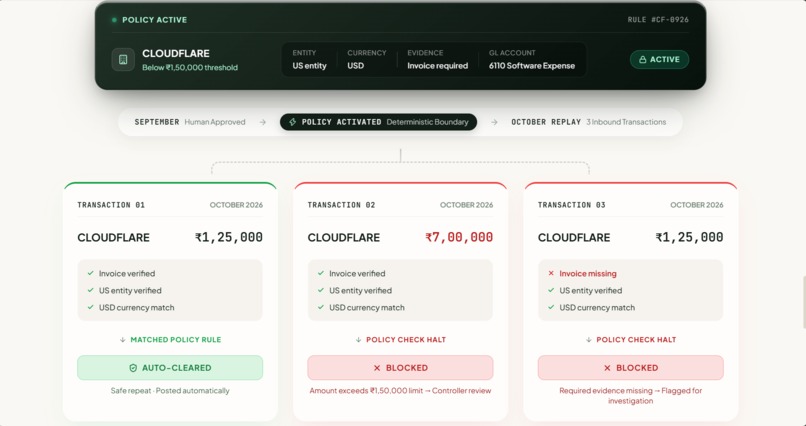The image size is (806, 426).
Task: Click down arrow beside Transaction 02 POLICY CHECK HALT
Action: click(358, 340)
